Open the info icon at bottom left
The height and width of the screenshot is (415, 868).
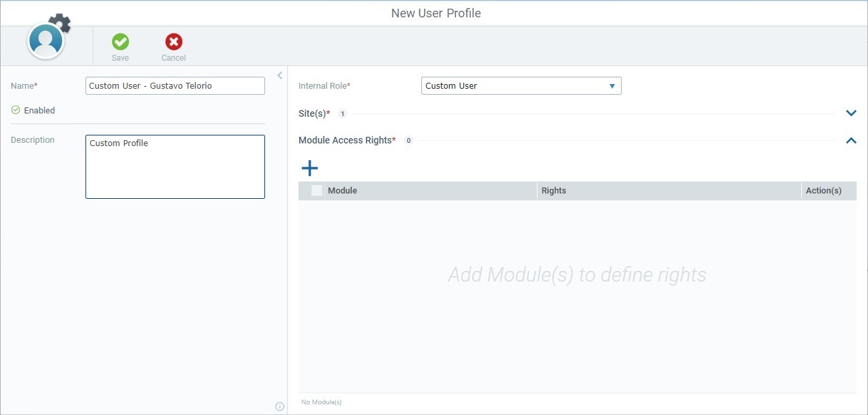point(280,406)
